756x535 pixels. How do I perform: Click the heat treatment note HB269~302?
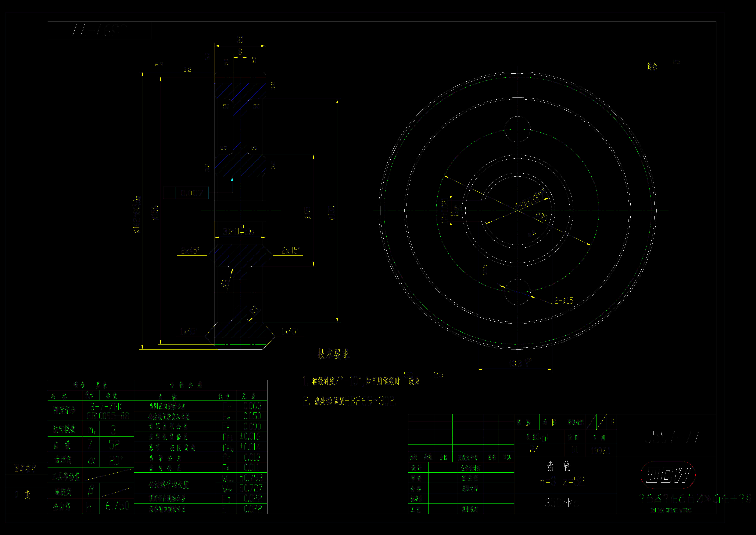point(350,401)
